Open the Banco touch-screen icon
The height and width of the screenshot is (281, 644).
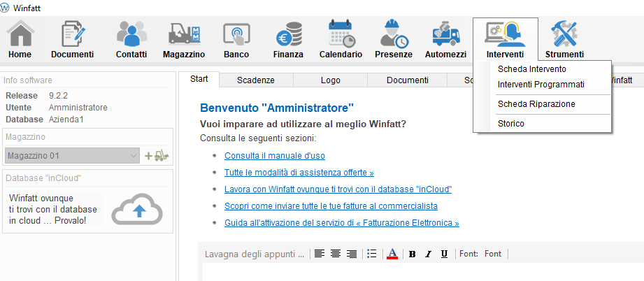236,36
